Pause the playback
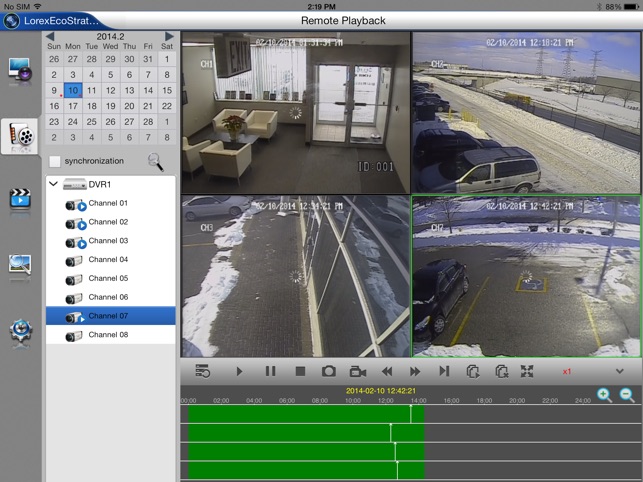This screenshot has height=482, width=643. pyautogui.click(x=270, y=371)
